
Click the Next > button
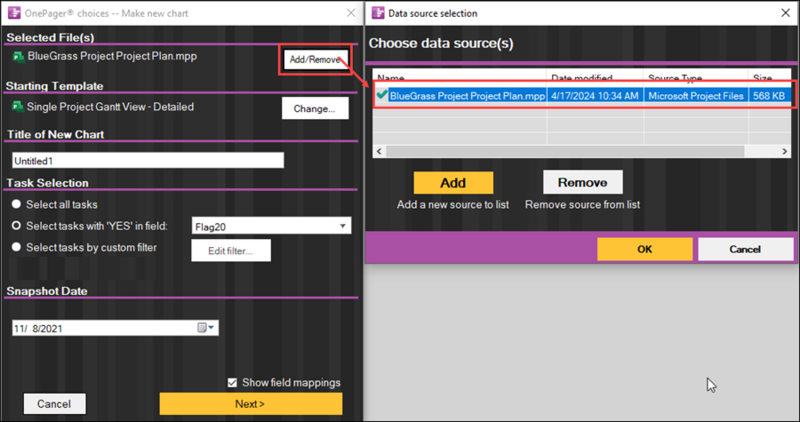(251, 404)
